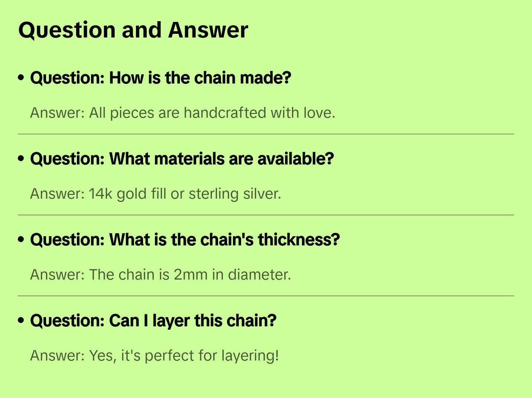Image resolution: width=532 pixels, height=398 pixels.
Task: Click the divider below the materials answer
Action: 266,215
